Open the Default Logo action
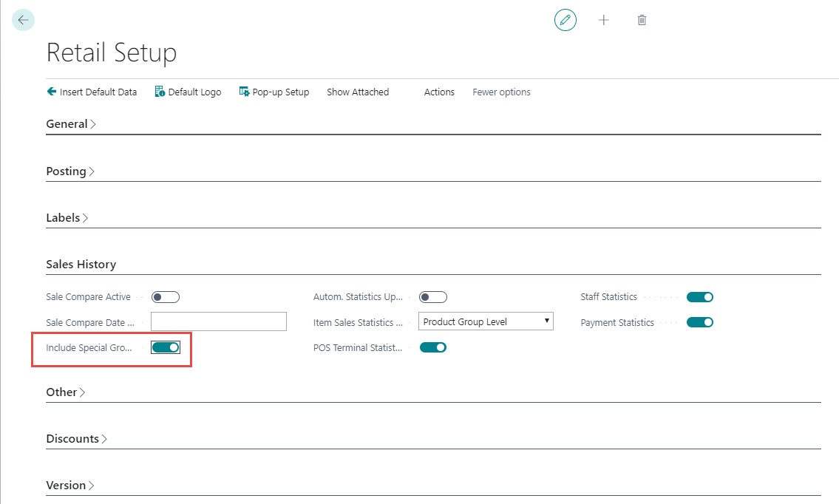The image size is (839, 504). 188,92
